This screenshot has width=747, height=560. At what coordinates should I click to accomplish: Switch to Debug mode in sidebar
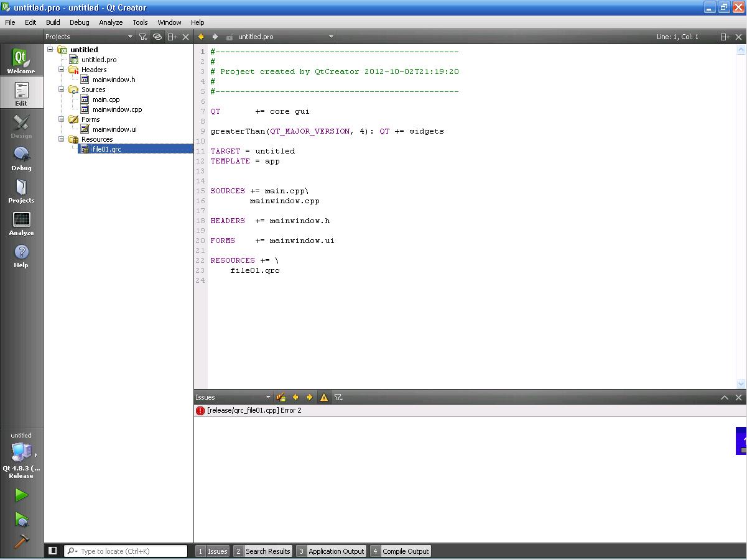21,158
